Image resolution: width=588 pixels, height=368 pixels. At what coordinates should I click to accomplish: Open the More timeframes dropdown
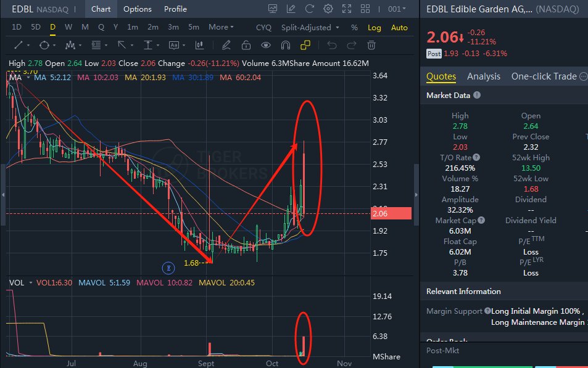click(x=221, y=27)
